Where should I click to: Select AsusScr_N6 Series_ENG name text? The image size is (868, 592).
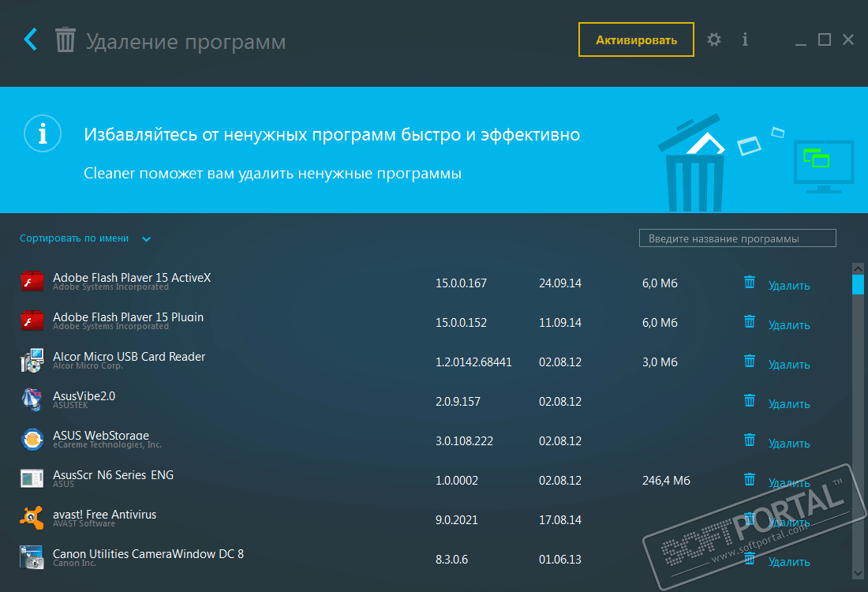pos(113,475)
